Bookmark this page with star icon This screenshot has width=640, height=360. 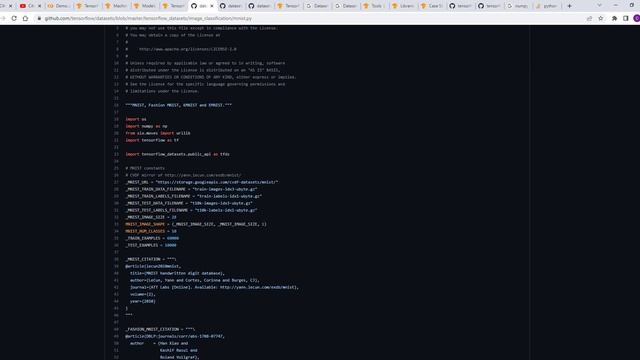click(x=601, y=18)
